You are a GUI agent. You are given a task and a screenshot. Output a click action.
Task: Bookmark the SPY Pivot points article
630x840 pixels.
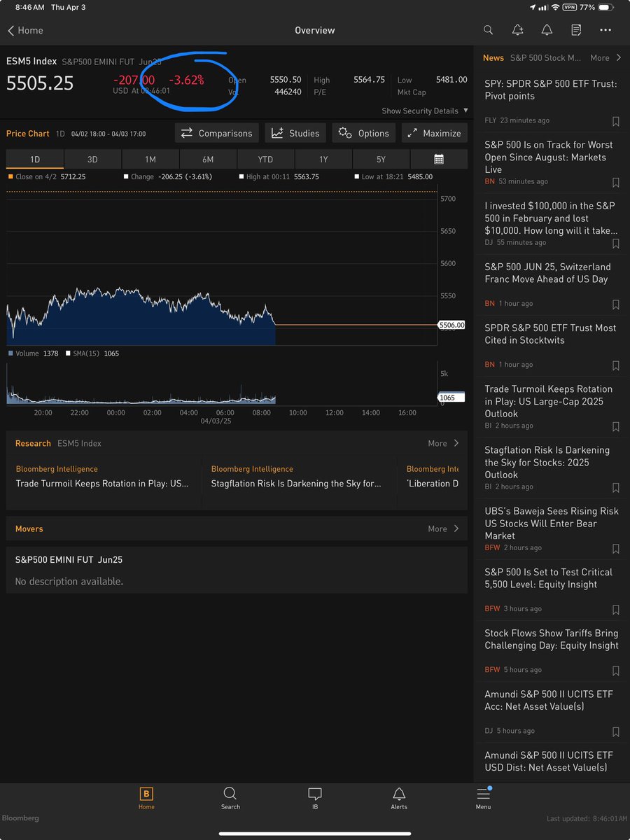[616, 121]
